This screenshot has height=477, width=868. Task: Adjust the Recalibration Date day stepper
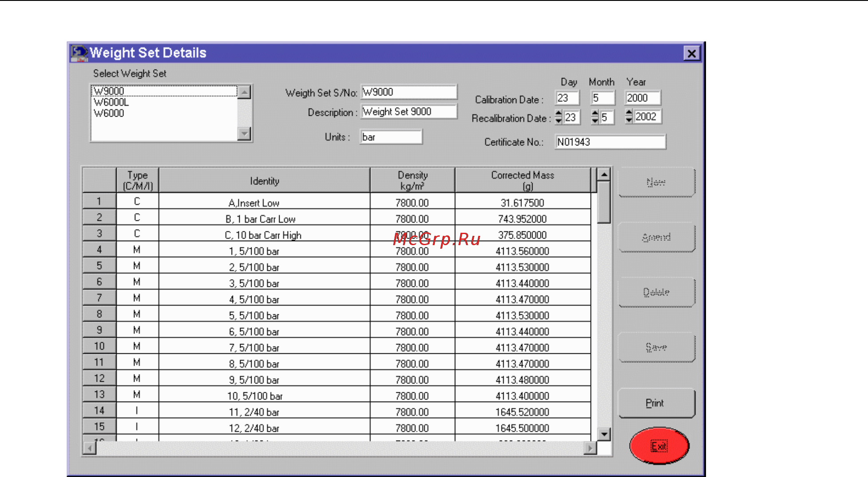(559, 117)
